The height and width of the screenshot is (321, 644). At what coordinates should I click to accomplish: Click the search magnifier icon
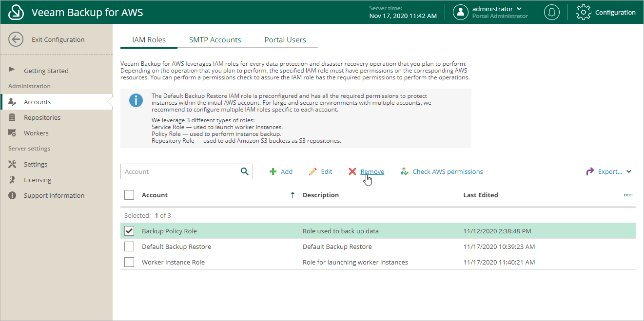tap(245, 171)
